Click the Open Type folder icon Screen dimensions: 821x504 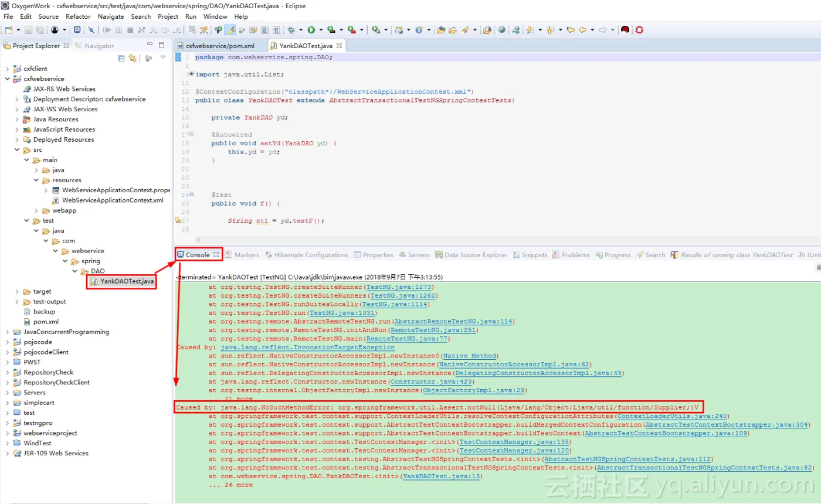[x=441, y=29]
